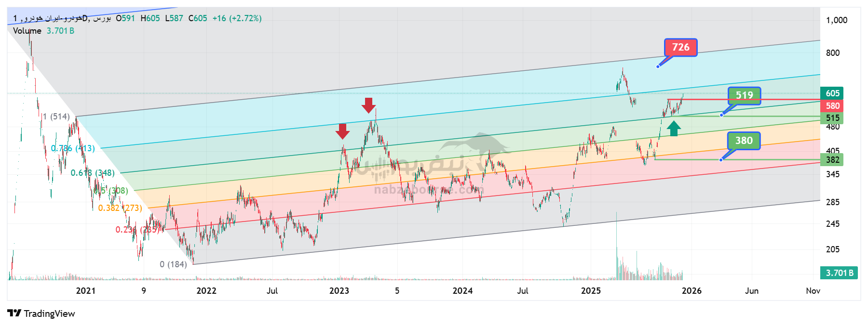Select the higher red down arrow
868x326 pixels.
click(x=369, y=105)
